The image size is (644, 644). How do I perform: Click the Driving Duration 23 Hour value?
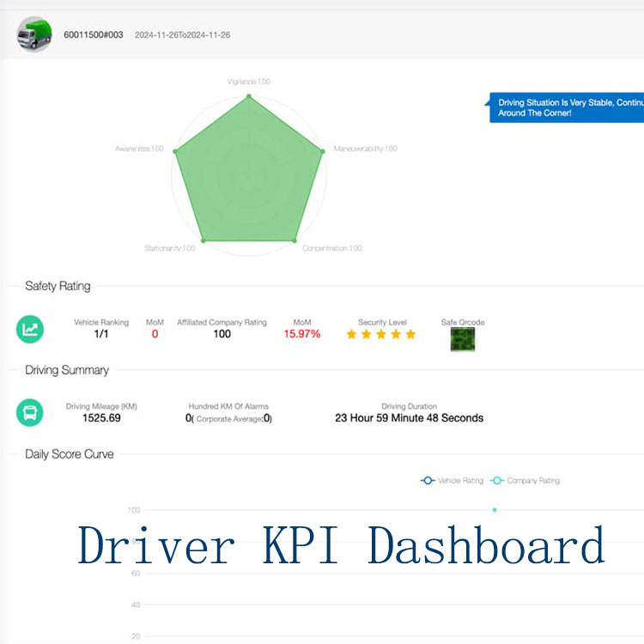(x=409, y=418)
